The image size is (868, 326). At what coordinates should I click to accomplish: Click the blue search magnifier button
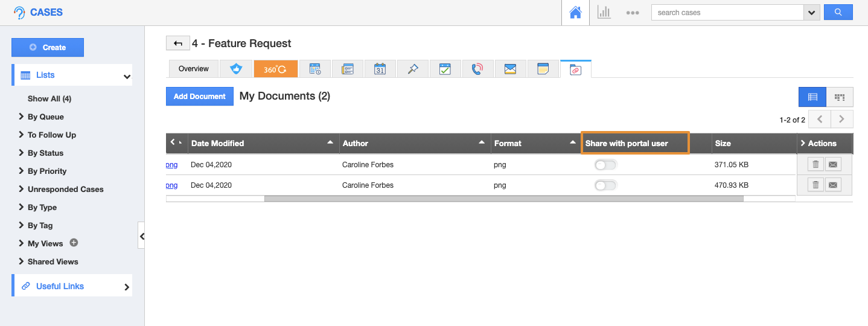click(838, 12)
